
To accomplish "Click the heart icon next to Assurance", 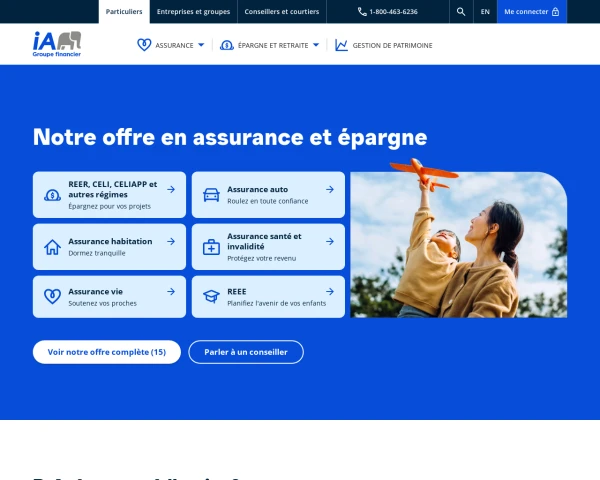I will pos(144,45).
